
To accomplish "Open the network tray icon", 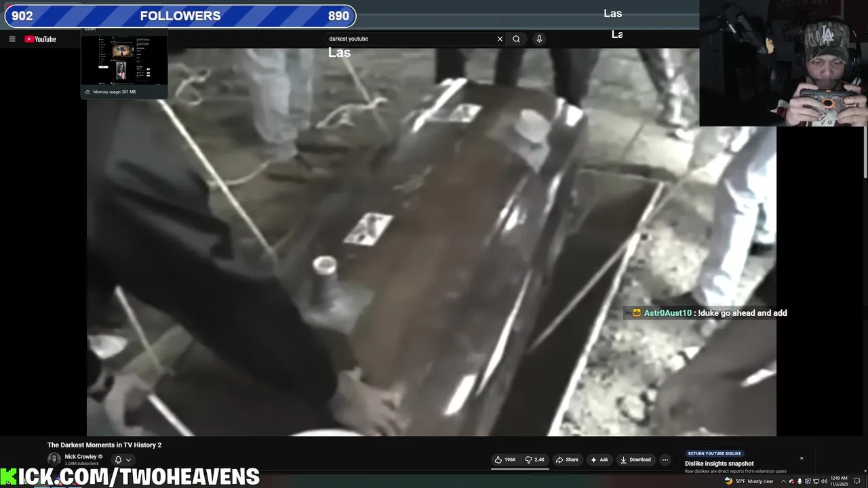I will pos(816,481).
